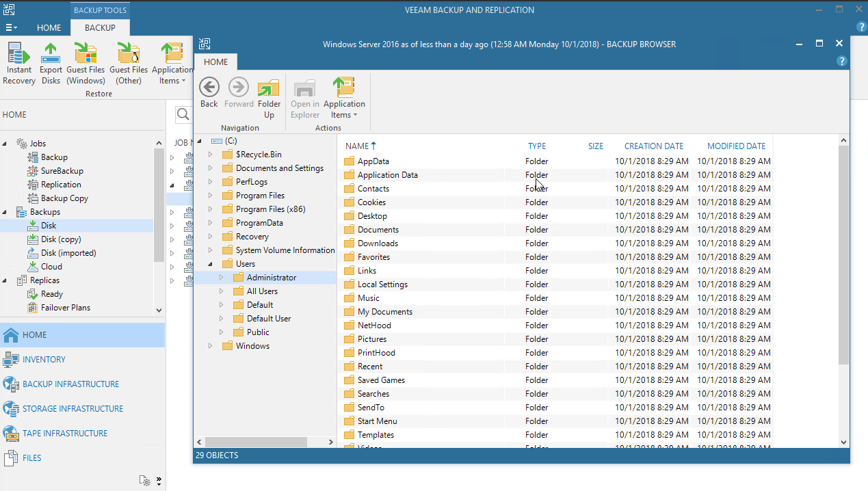Open BACKUP INFRASTRUCTURE view

point(82,384)
